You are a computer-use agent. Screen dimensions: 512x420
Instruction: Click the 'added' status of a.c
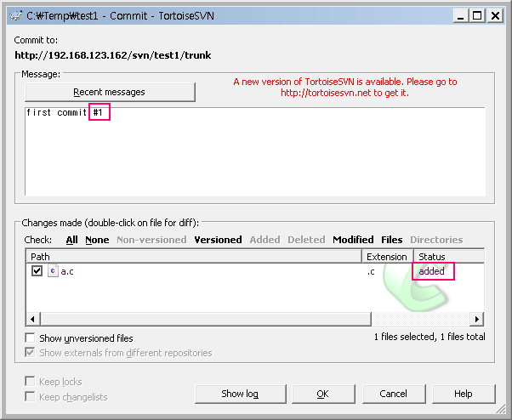click(x=432, y=271)
